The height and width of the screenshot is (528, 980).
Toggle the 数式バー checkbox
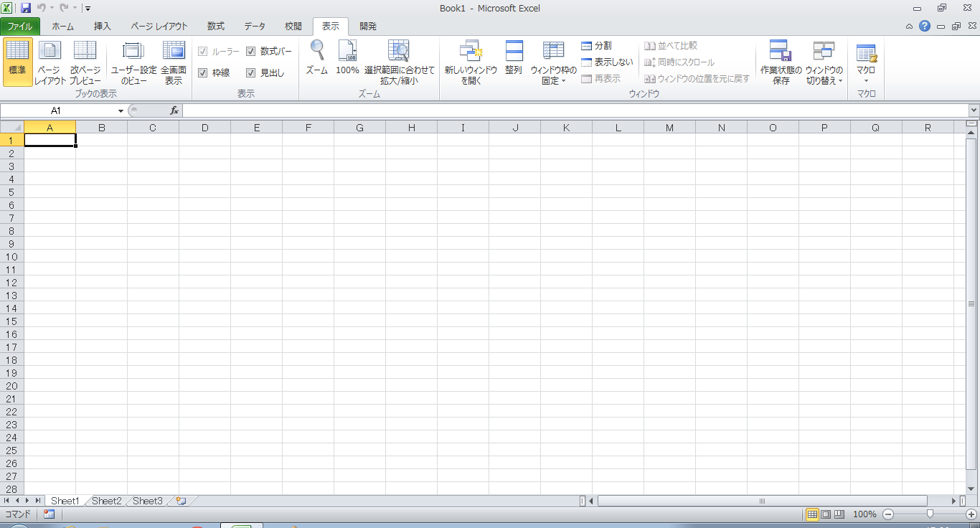point(251,52)
